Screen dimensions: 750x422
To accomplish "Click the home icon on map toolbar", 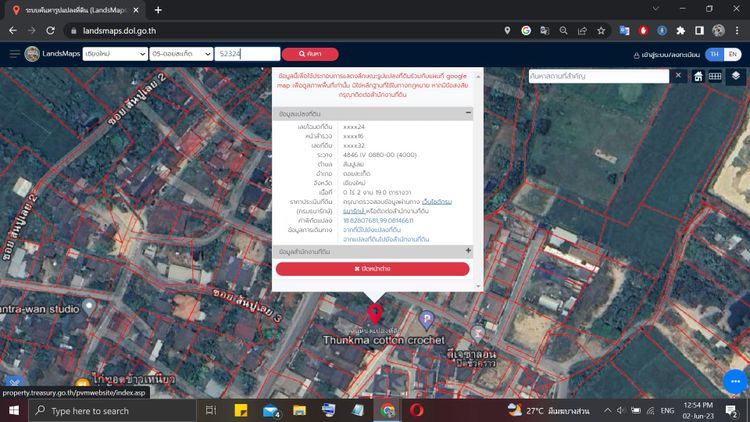I will [698, 76].
